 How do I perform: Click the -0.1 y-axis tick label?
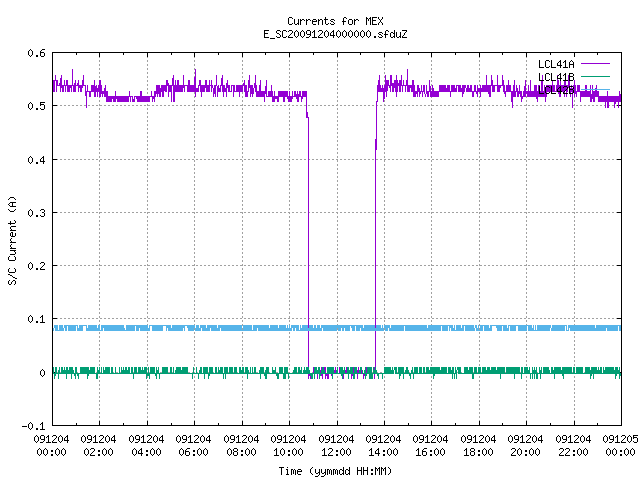point(33,426)
